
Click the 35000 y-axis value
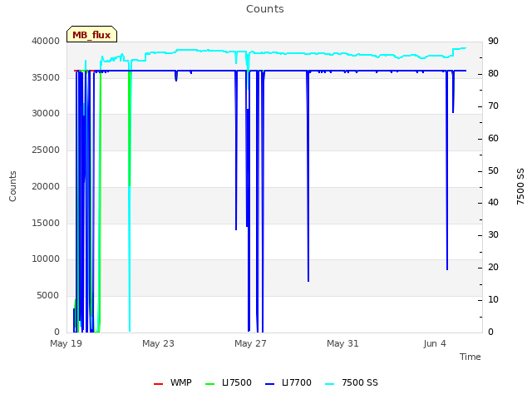(x=46, y=77)
